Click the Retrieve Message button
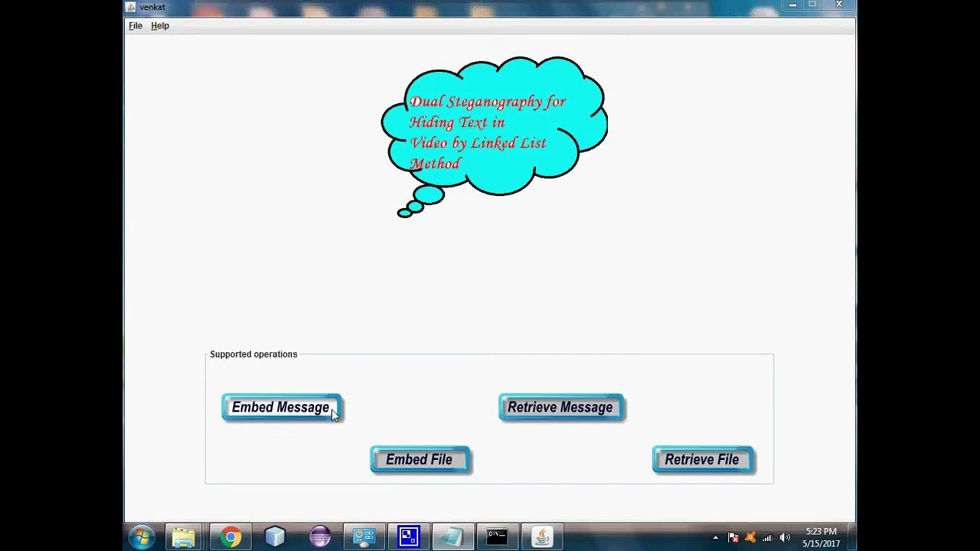The height and width of the screenshot is (551, 980). 561,407
